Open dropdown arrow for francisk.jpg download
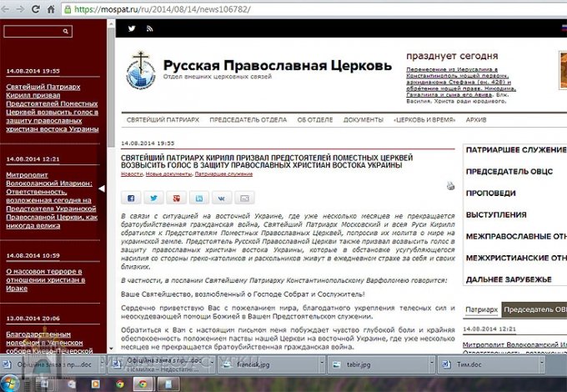Image resolution: width=567 pixels, height=392 pixels. [322, 362]
